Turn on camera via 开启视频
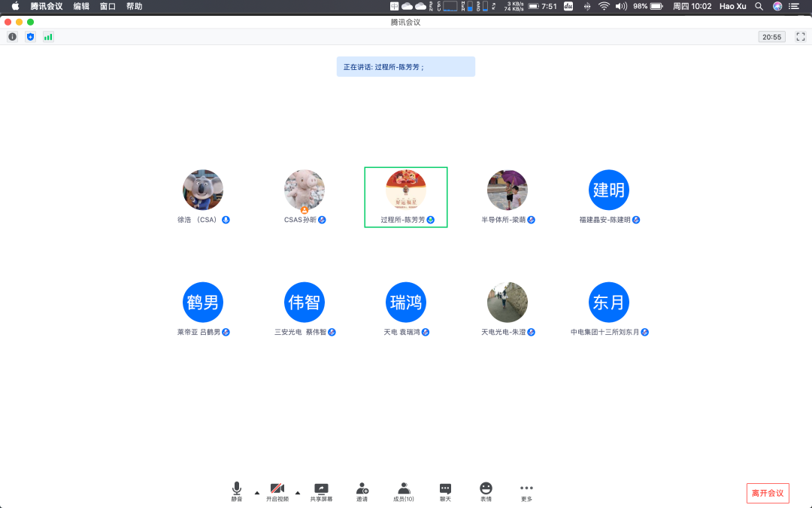This screenshot has width=812, height=508. point(277,491)
